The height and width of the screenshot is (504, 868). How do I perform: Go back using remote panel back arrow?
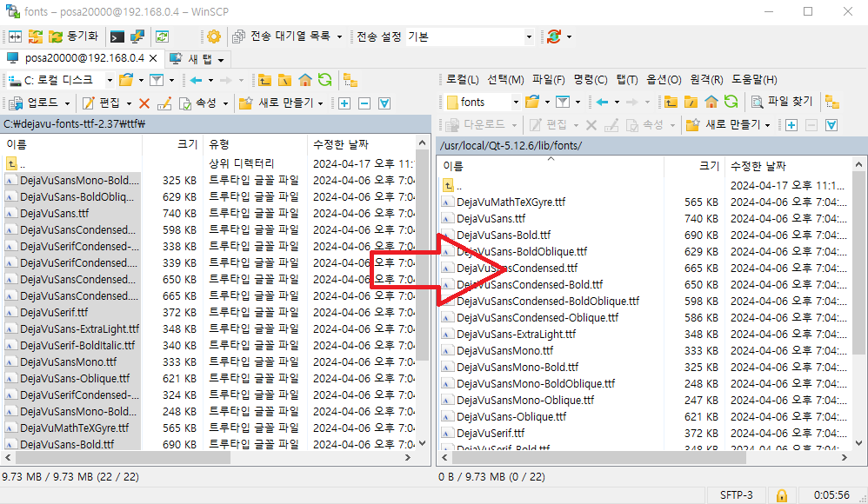[x=603, y=102]
